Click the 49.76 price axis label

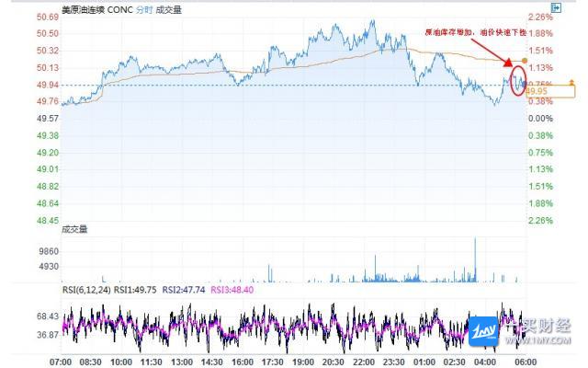click(x=48, y=101)
